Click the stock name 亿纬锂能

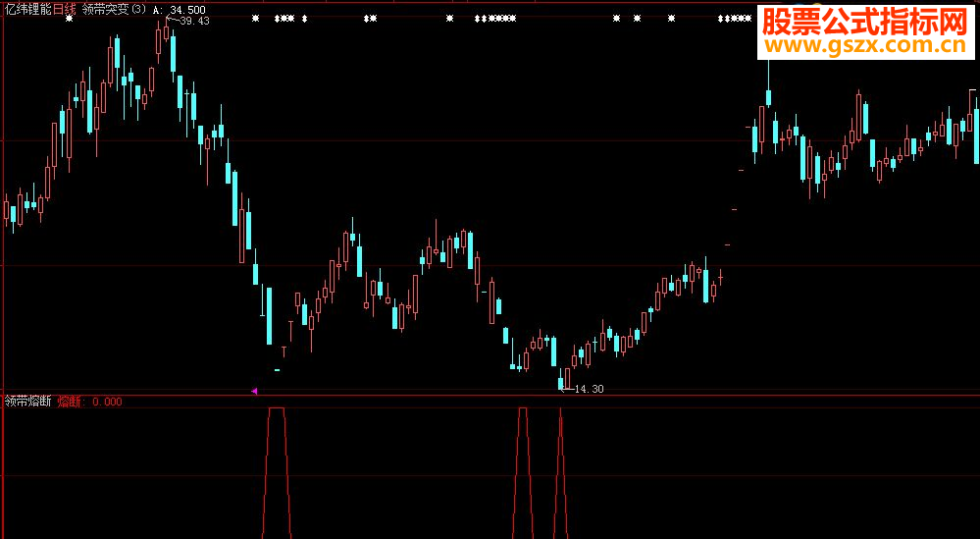point(27,10)
